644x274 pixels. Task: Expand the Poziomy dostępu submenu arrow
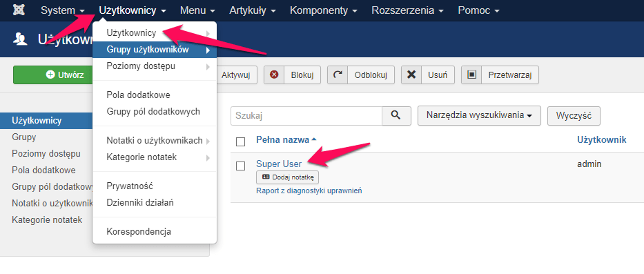coord(208,66)
